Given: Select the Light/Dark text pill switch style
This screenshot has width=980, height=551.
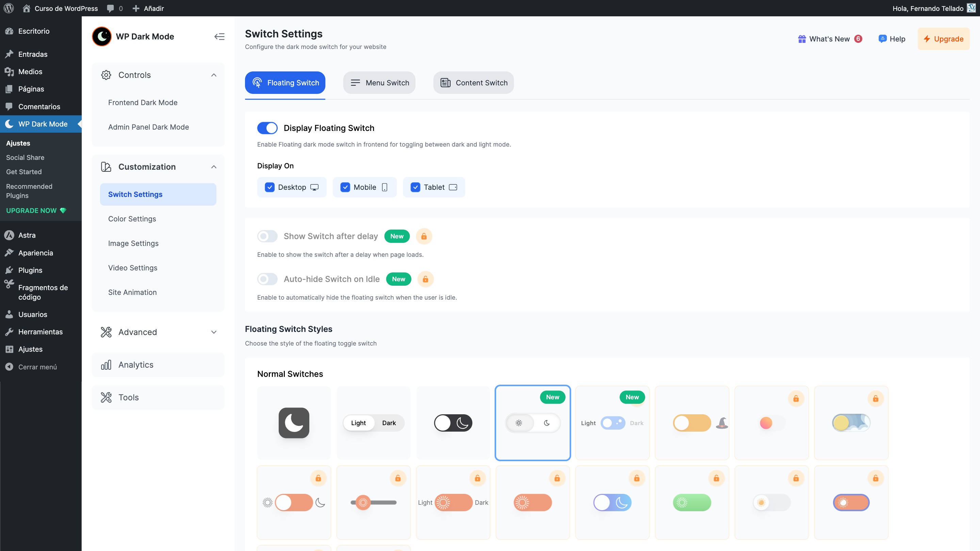Looking at the screenshot, I should (x=373, y=423).
